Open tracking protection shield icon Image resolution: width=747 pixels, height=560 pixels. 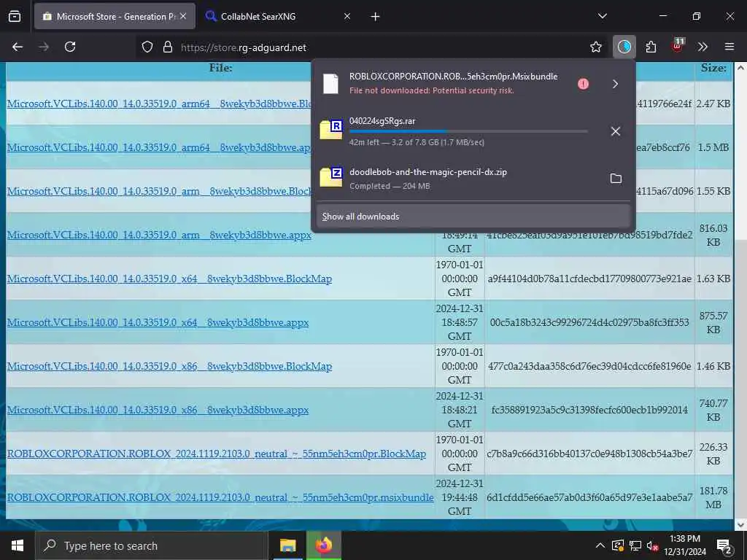coord(147,47)
